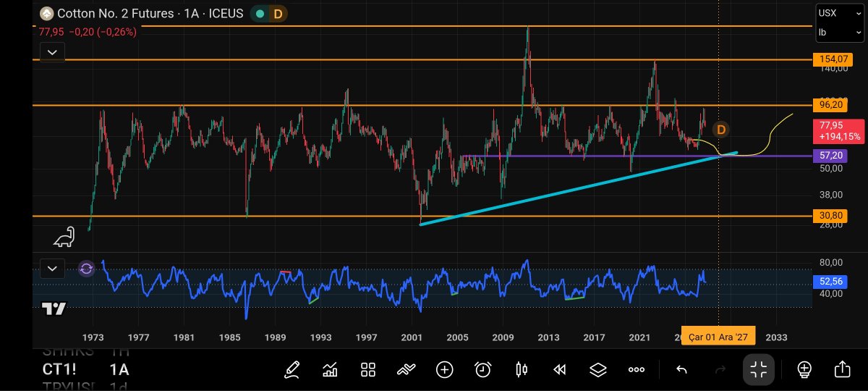Tap the dinosaur icon on the chart
This screenshot has height=391, width=868.
(63, 237)
